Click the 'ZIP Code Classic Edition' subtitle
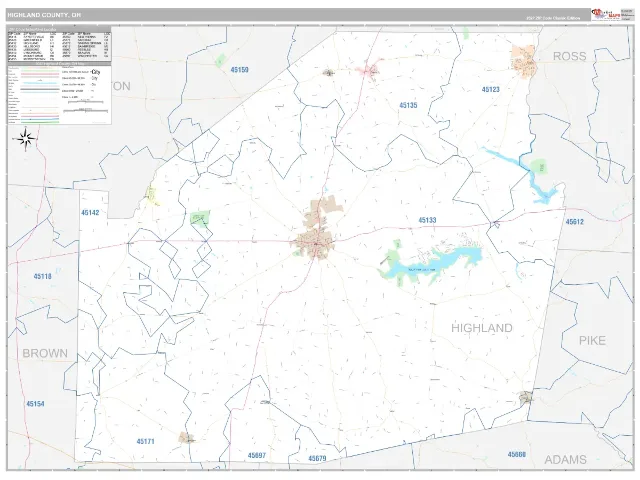The image size is (640, 480). tap(553, 18)
